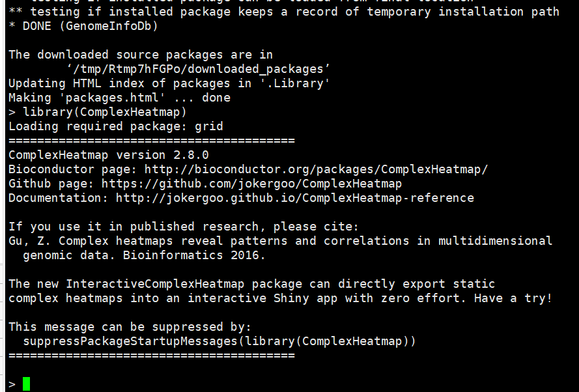The width and height of the screenshot is (579, 392).
Task: Click the 'downloaded source packages are in' line
Action: (140, 55)
